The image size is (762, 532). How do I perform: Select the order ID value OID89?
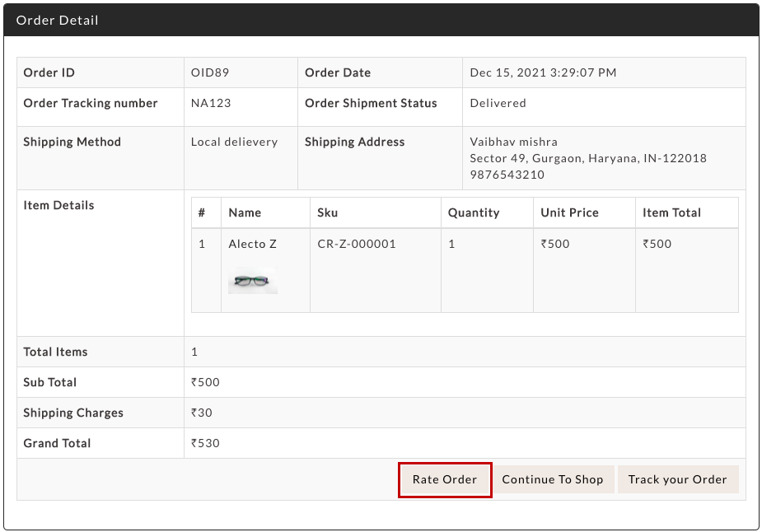(210, 72)
